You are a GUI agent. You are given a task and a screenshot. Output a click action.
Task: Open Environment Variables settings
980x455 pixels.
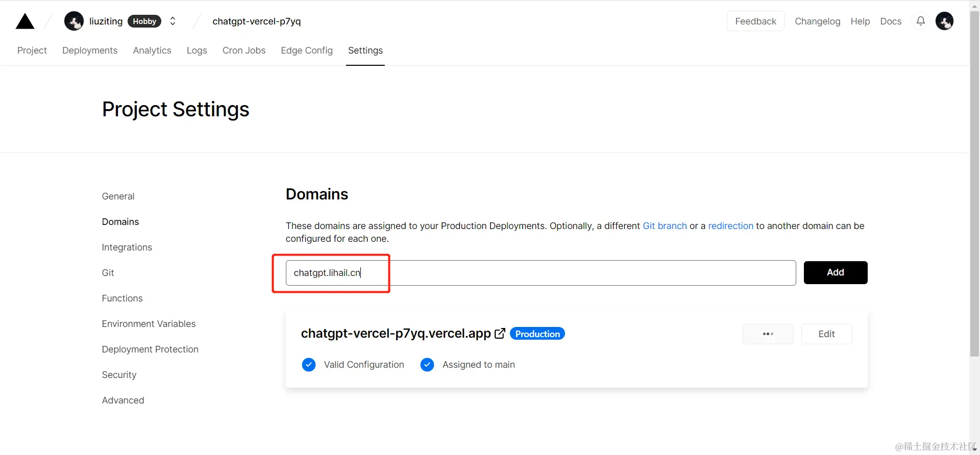tap(149, 324)
